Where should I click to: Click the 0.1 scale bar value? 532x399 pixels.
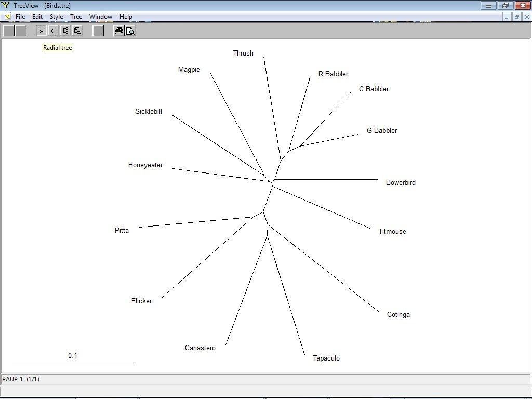coord(73,355)
